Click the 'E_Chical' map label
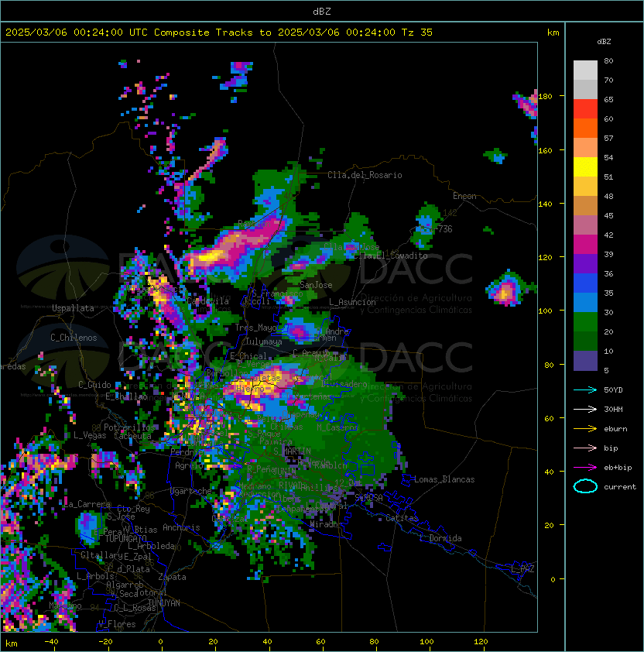The image size is (644, 652). click(248, 356)
